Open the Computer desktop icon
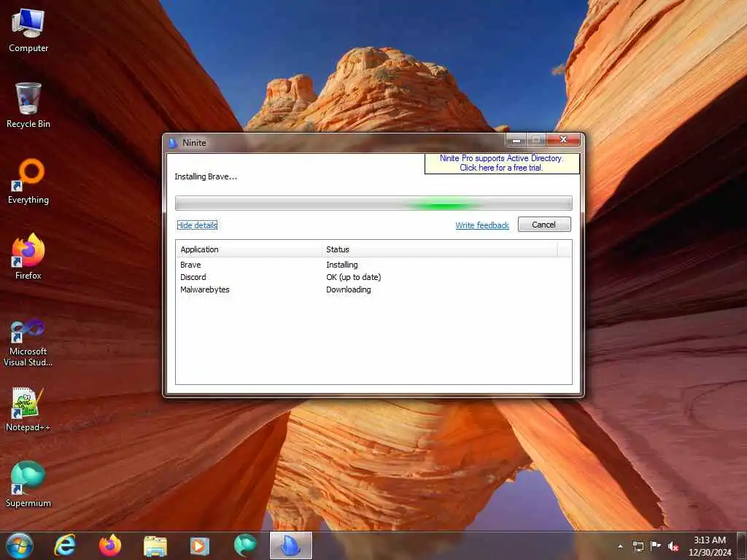 28,31
